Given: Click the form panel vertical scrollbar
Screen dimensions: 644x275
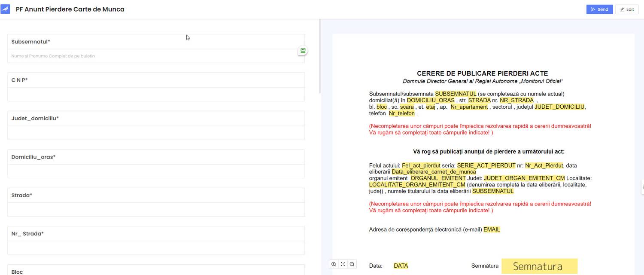Looking at the screenshot, I should (x=319, y=56).
